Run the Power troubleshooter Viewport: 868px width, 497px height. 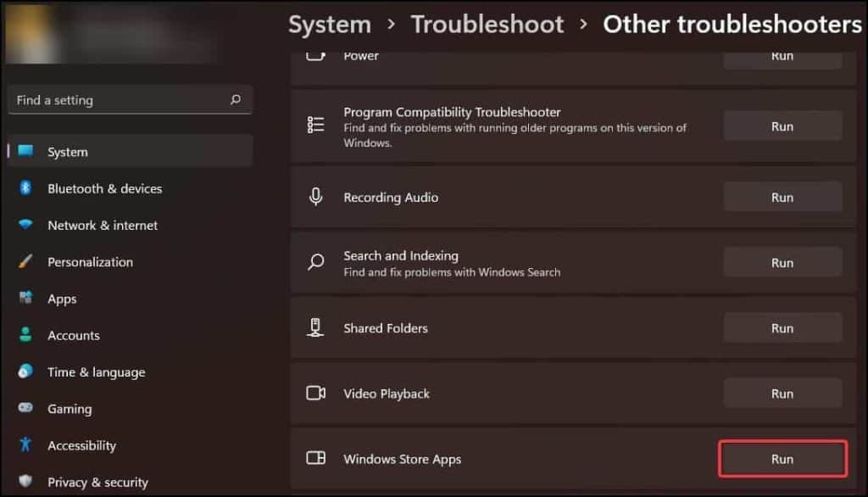click(x=782, y=55)
